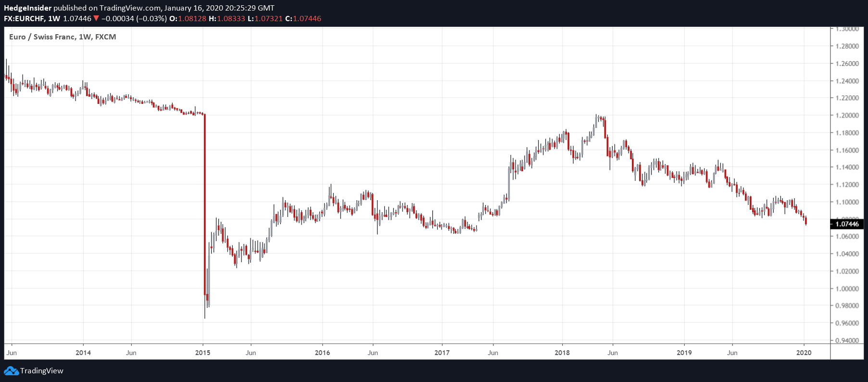Click the 1W timeframe label in header
868x382 pixels.
point(54,19)
